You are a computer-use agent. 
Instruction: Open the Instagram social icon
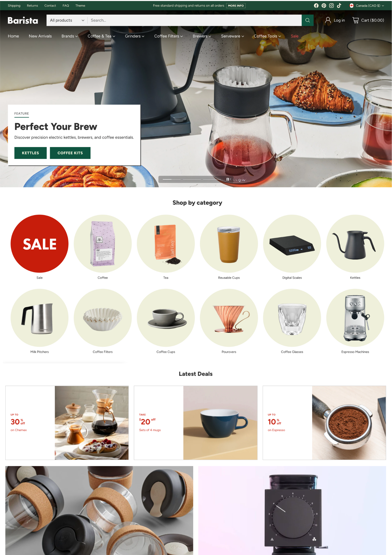[331, 5]
